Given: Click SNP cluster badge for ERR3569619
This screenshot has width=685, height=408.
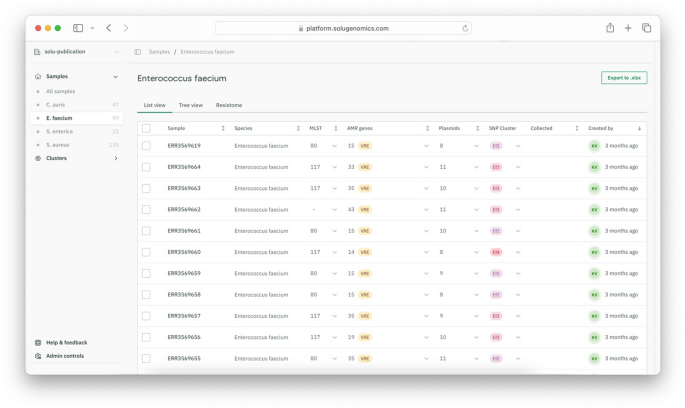Looking at the screenshot, I should 496,146.
